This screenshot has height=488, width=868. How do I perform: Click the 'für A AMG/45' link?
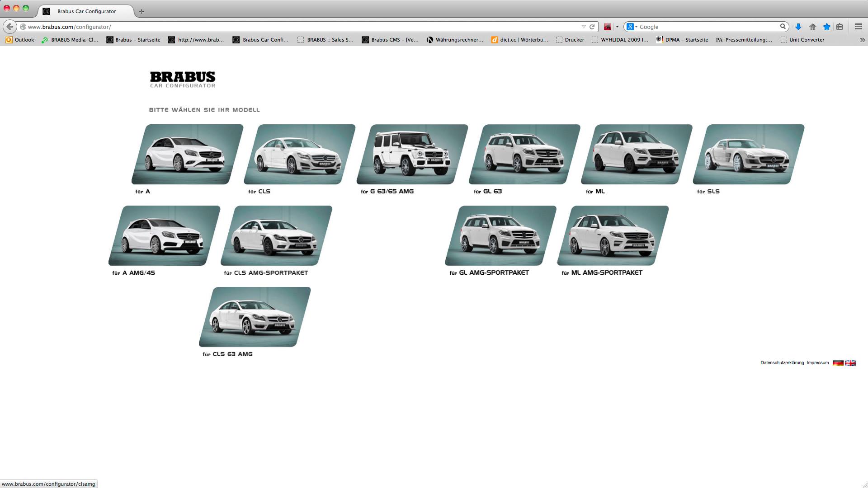click(134, 273)
